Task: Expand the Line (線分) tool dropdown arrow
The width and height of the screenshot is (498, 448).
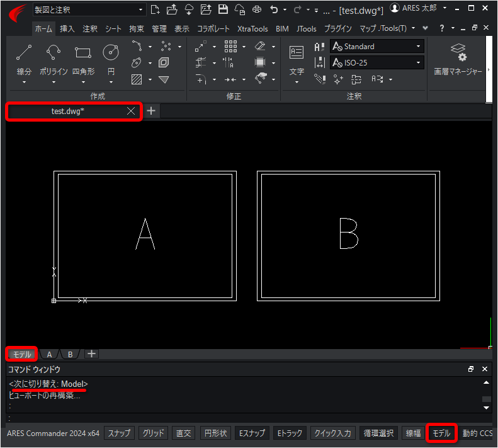Action: [24, 83]
